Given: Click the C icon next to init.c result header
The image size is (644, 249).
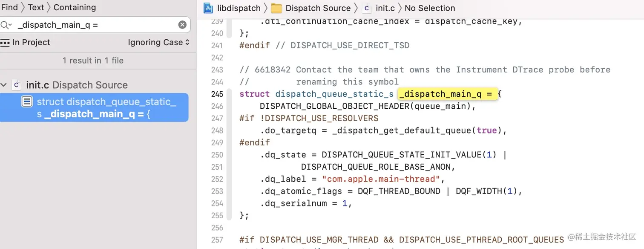Looking at the screenshot, I should click(16, 85).
